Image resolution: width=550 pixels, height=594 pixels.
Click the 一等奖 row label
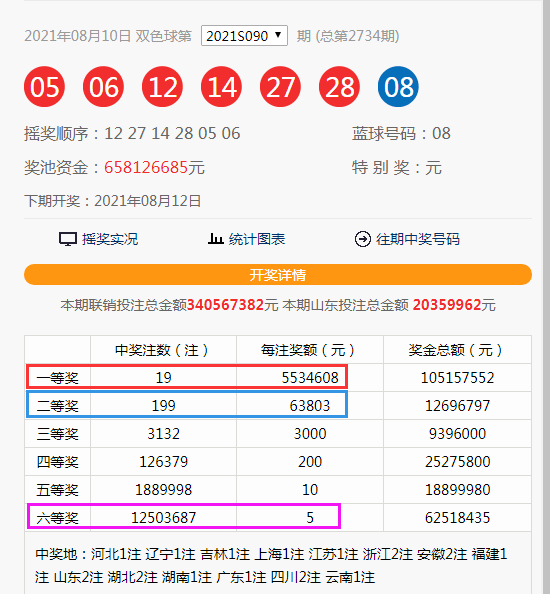(58, 378)
